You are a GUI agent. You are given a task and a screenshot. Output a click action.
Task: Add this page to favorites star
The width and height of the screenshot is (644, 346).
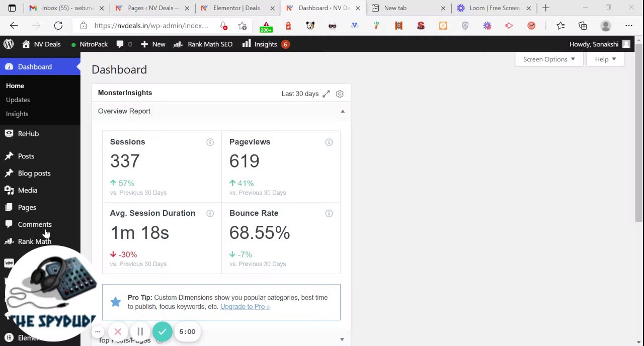(x=243, y=26)
